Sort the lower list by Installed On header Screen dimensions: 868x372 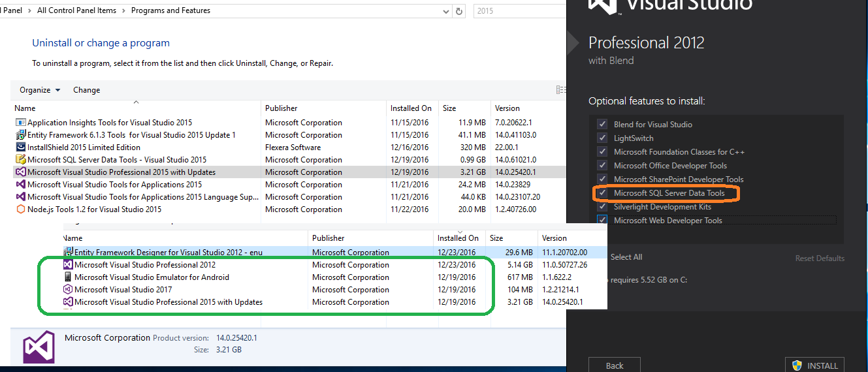pyautogui.click(x=459, y=238)
